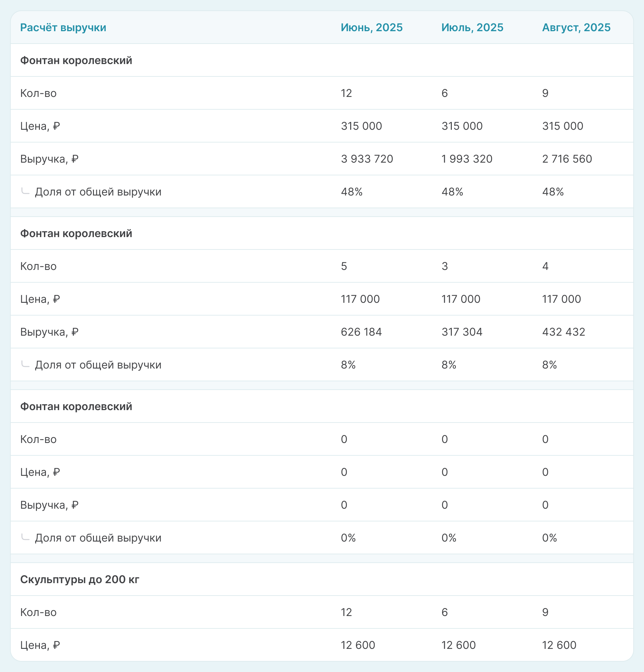Click the "Скульптуры до 200 кг" section title

79,579
